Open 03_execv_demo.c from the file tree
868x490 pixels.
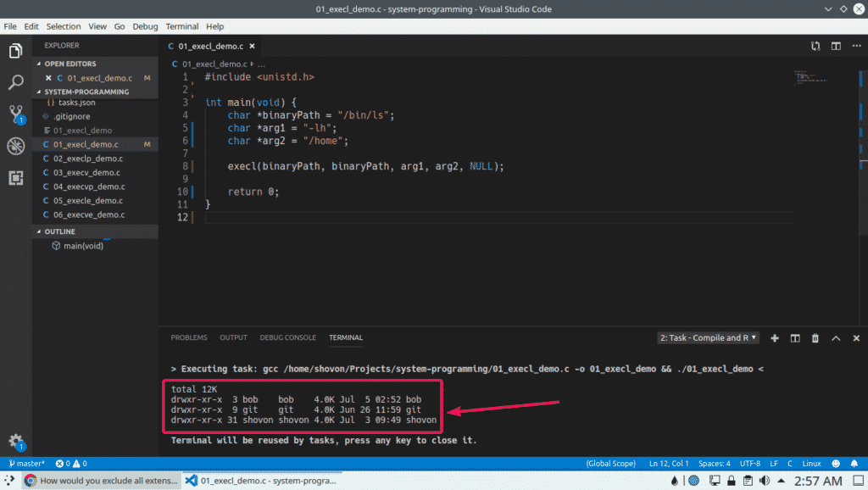click(x=88, y=172)
